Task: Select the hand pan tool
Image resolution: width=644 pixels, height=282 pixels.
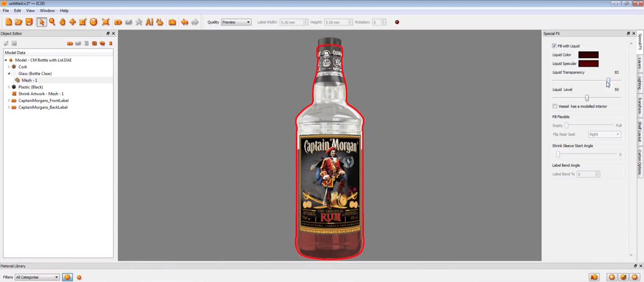Action: (x=63, y=22)
